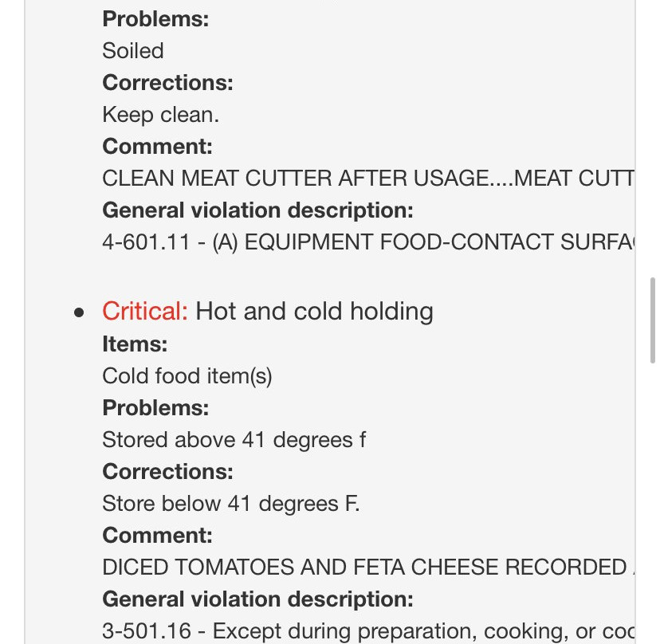Click the Corrections: heading above Keep clean

(167, 83)
